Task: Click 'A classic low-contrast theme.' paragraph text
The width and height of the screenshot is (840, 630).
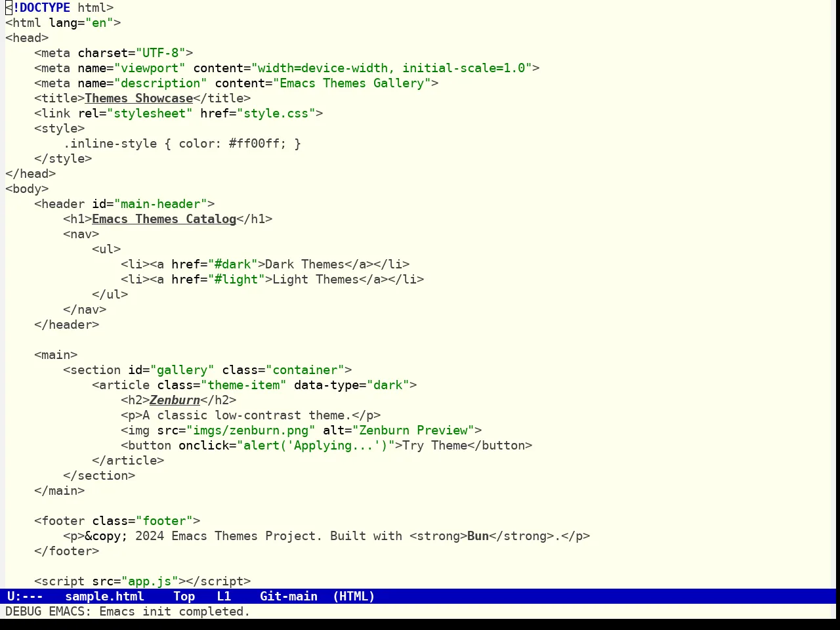Action: (247, 415)
